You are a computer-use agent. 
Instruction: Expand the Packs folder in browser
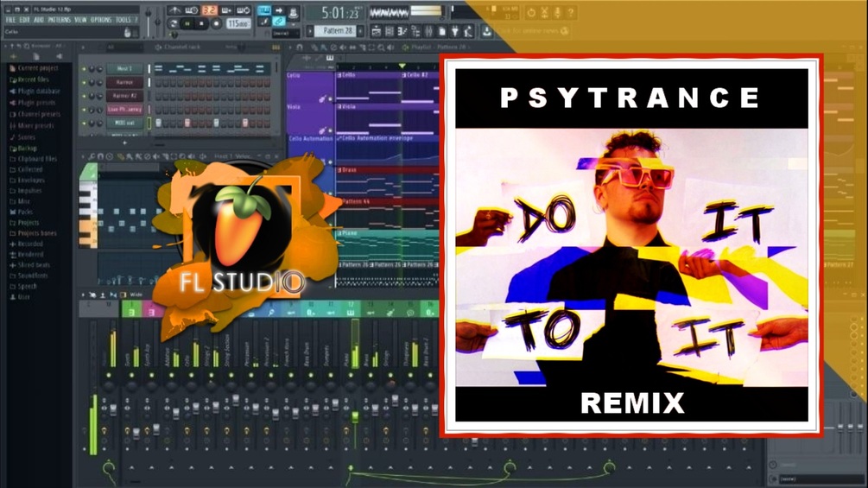(22, 212)
